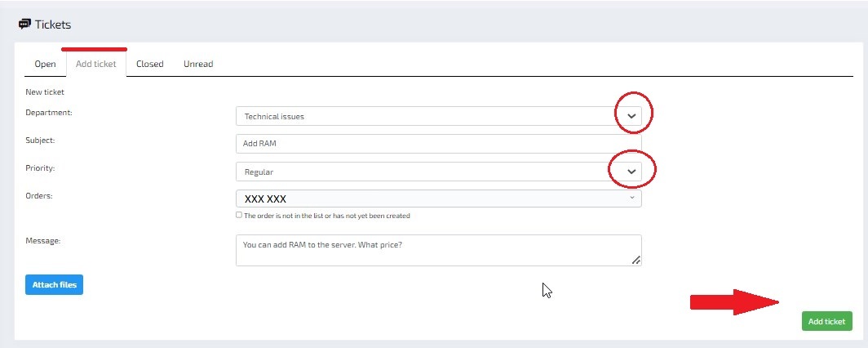
Task: Switch to the Closed tickets tab
Action: [x=149, y=64]
